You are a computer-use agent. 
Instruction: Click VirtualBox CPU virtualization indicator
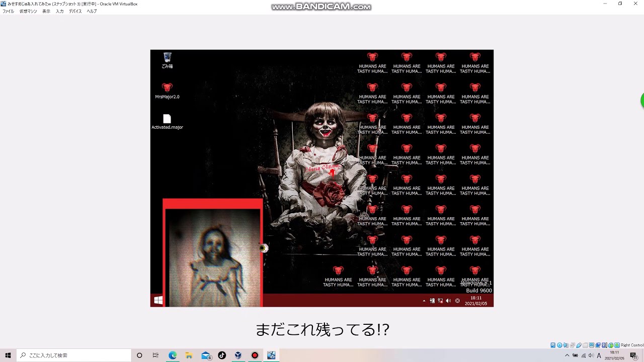[x=604, y=345]
